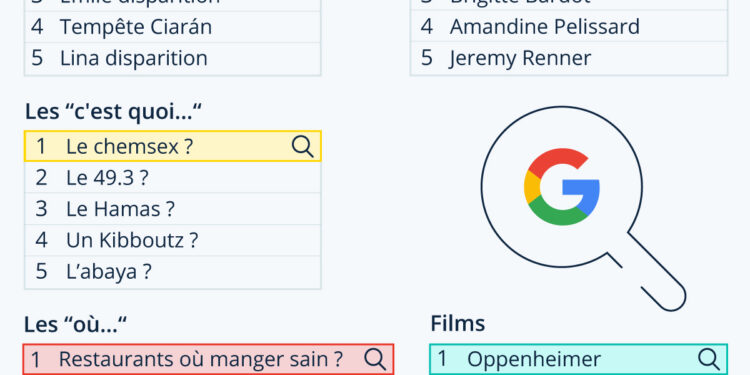Select the row 'Un Kibboutz ?'
The image size is (750, 375).
[x=173, y=240]
